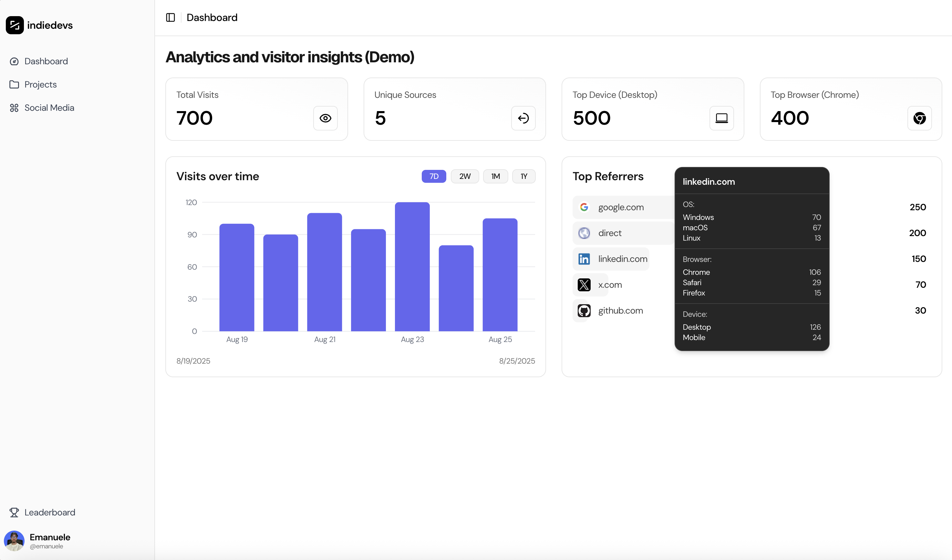The height and width of the screenshot is (560, 952).
Task: Click the Top Device value 500
Action: click(592, 118)
